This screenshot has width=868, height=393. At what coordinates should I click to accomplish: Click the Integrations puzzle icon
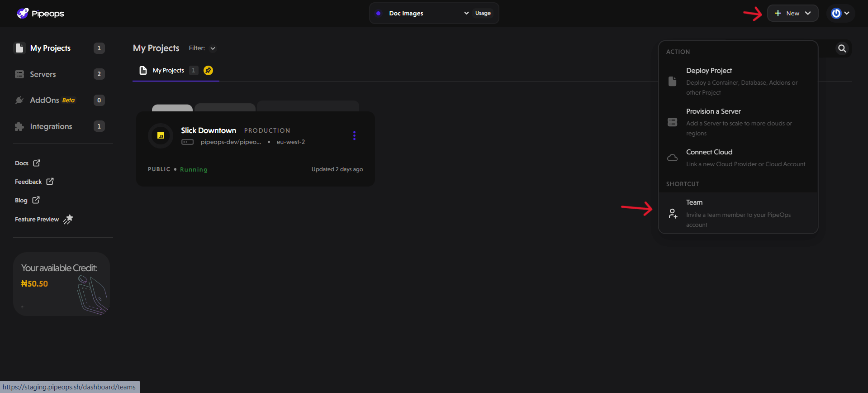[19, 126]
